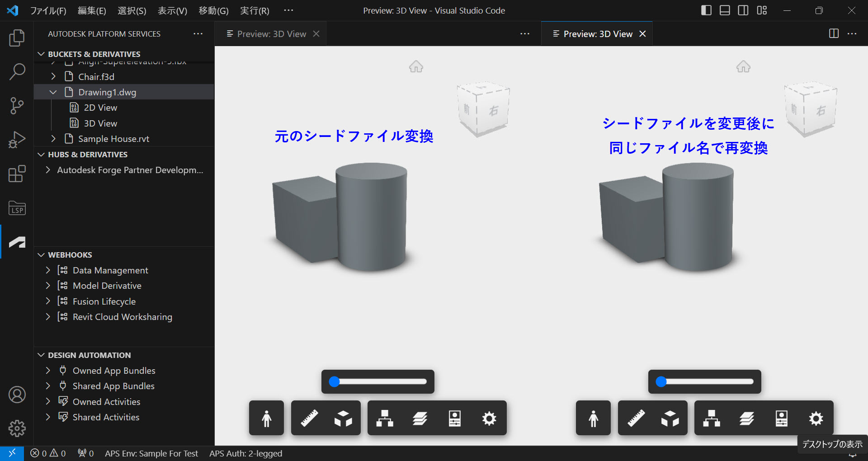Expand the Model Derivative webhooks group
Screen dimensions: 868x461
click(x=48, y=285)
